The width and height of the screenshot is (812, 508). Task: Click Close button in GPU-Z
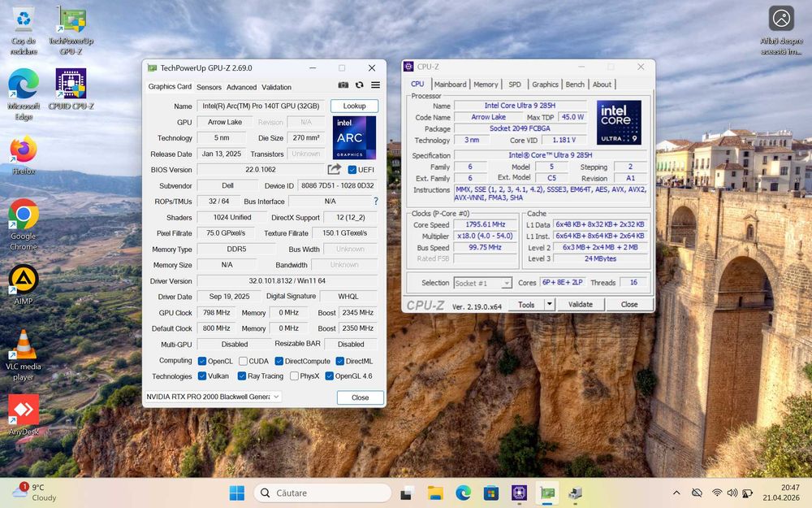[360, 397]
